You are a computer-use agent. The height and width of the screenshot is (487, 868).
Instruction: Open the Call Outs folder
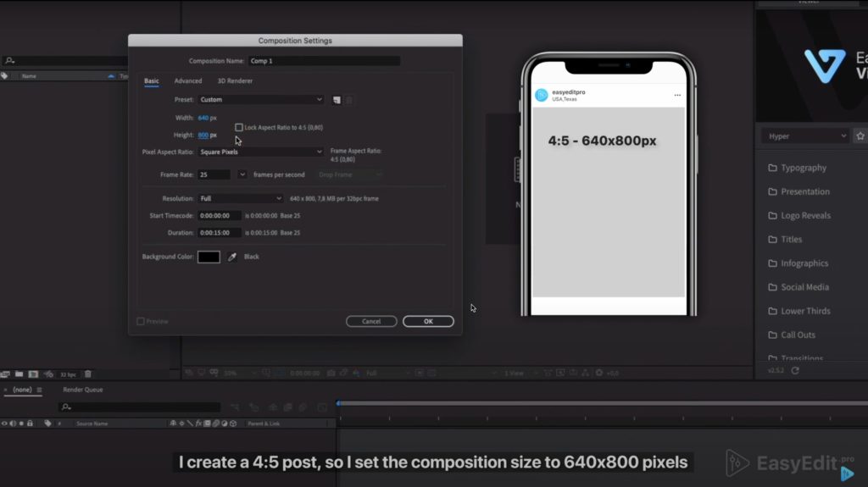pos(792,335)
